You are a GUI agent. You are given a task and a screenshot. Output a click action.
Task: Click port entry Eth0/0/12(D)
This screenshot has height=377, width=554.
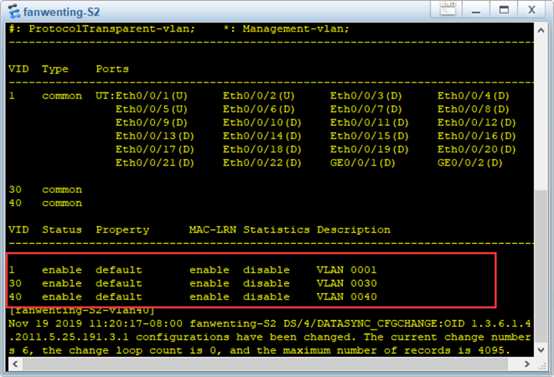477,123
